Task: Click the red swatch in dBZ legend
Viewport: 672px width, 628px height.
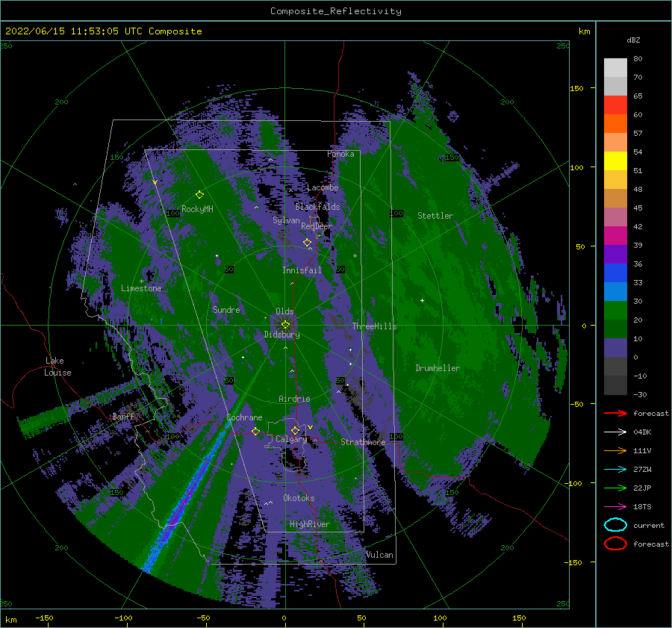Action: point(615,105)
